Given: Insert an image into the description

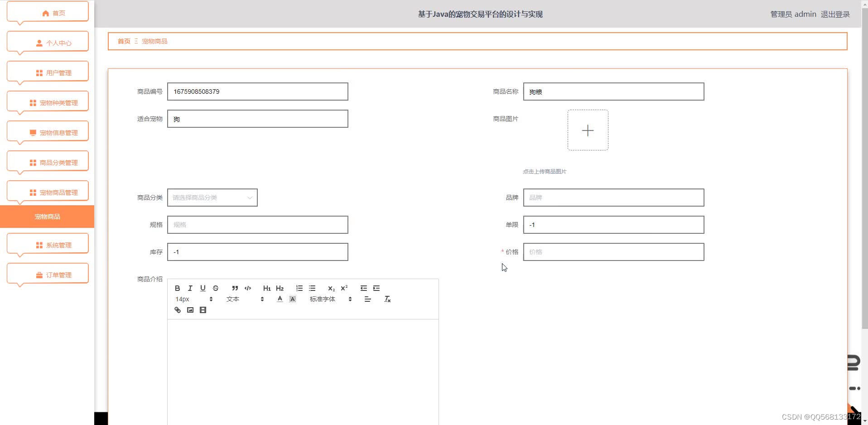Looking at the screenshot, I should tap(190, 310).
